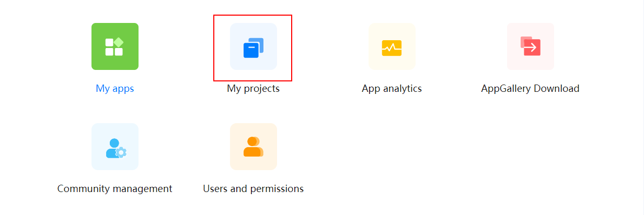Open the blue My projects icon
The height and width of the screenshot is (215, 644).
pos(254,47)
